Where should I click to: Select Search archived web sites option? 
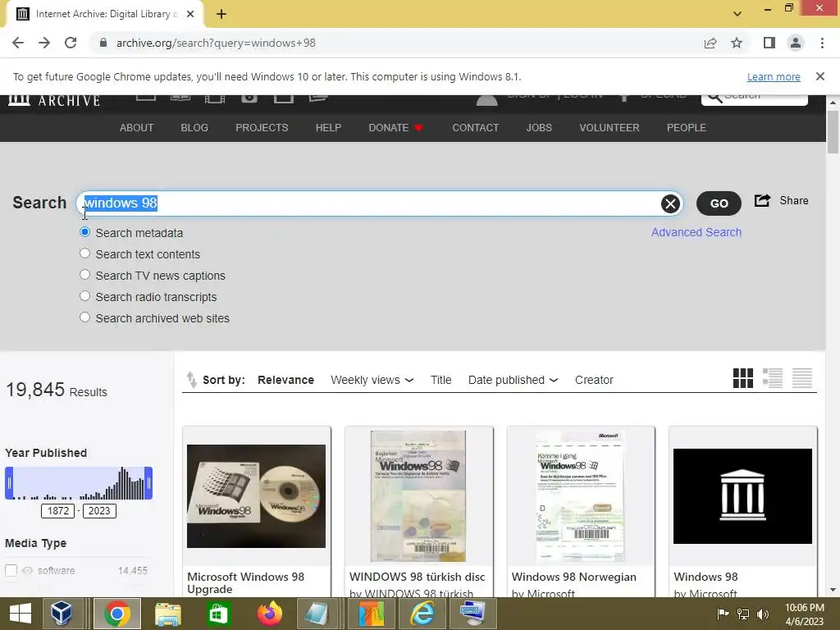(84, 317)
